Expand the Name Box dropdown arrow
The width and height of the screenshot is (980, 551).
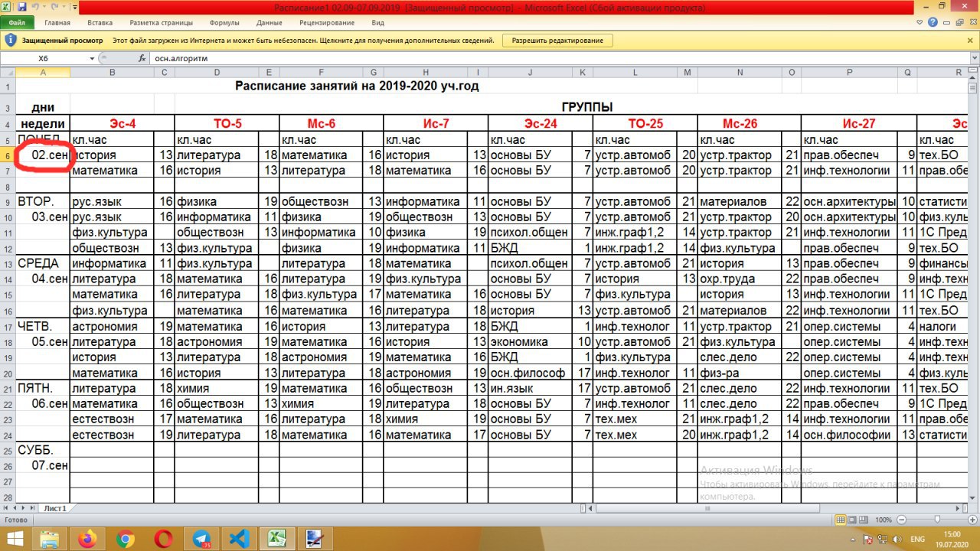click(92, 58)
